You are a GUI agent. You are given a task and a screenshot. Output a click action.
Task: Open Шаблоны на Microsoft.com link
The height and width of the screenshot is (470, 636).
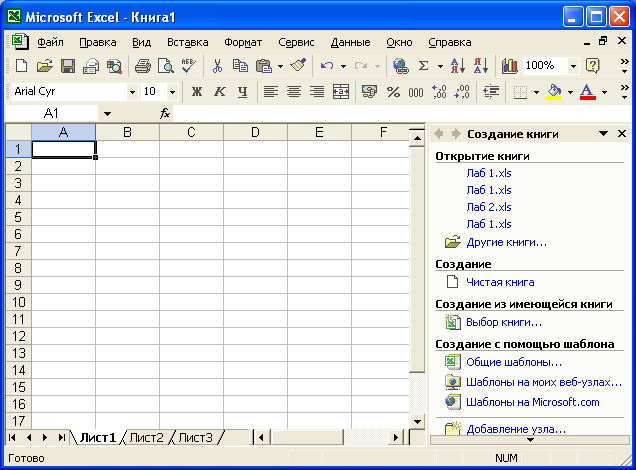click(533, 402)
